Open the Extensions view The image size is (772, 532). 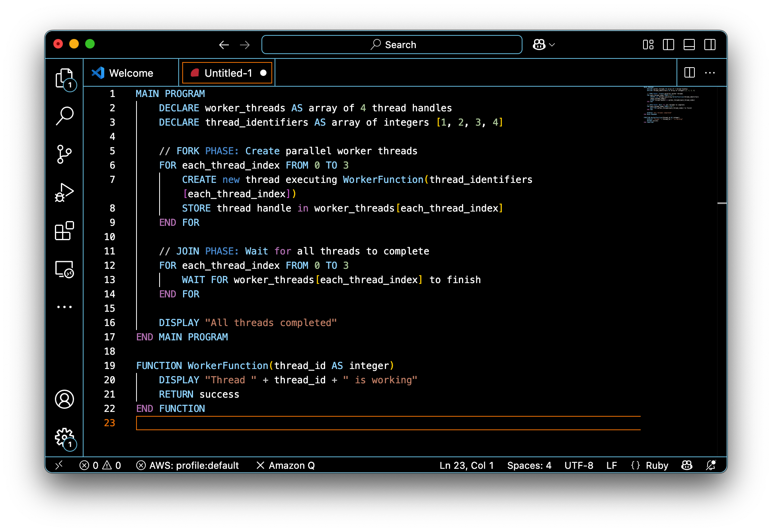[x=64, y=231]
